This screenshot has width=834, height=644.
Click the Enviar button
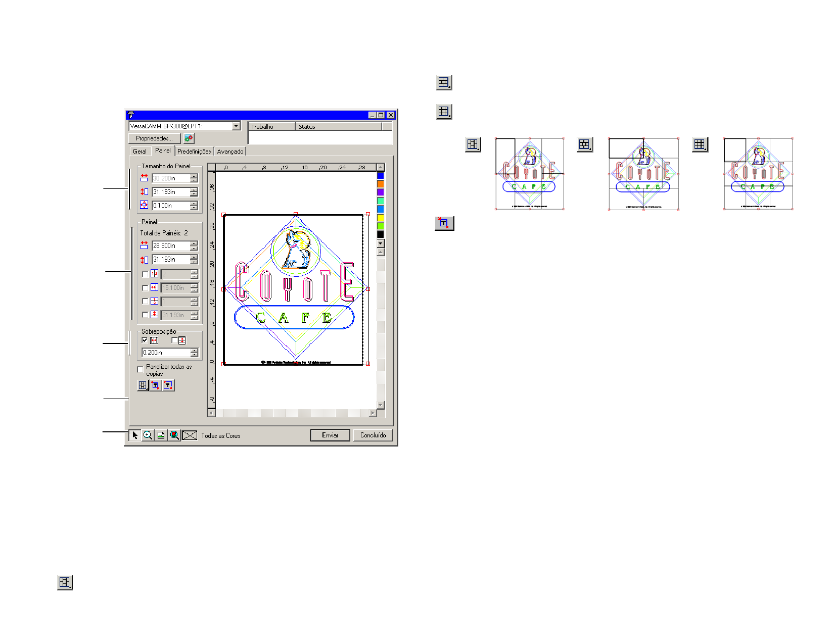pos(330,435)
